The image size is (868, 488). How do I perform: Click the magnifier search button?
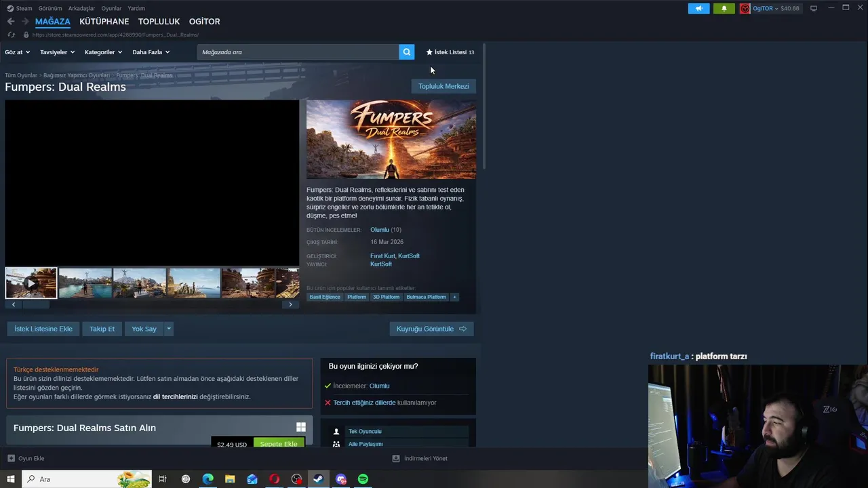click(407, 52)
